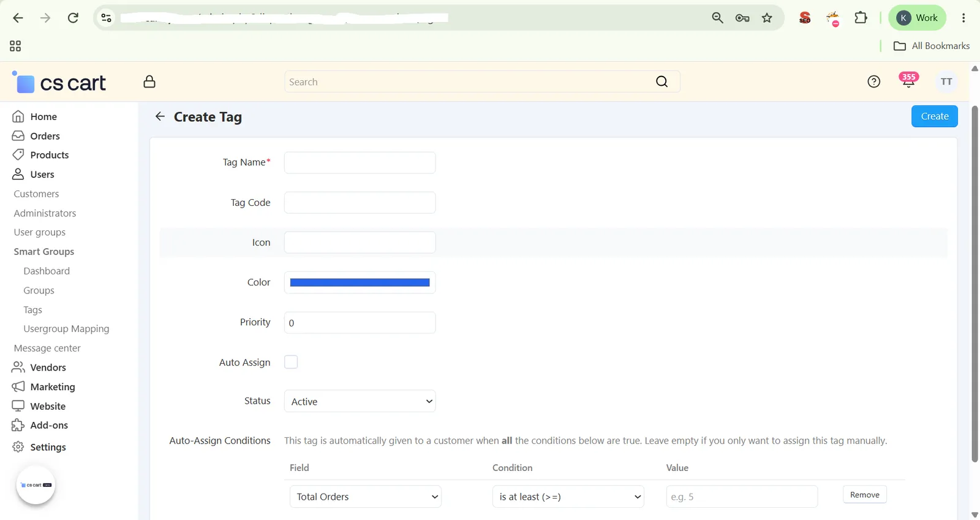Open the Work profile switcher

pyautogui.click(x=917, y=18)
